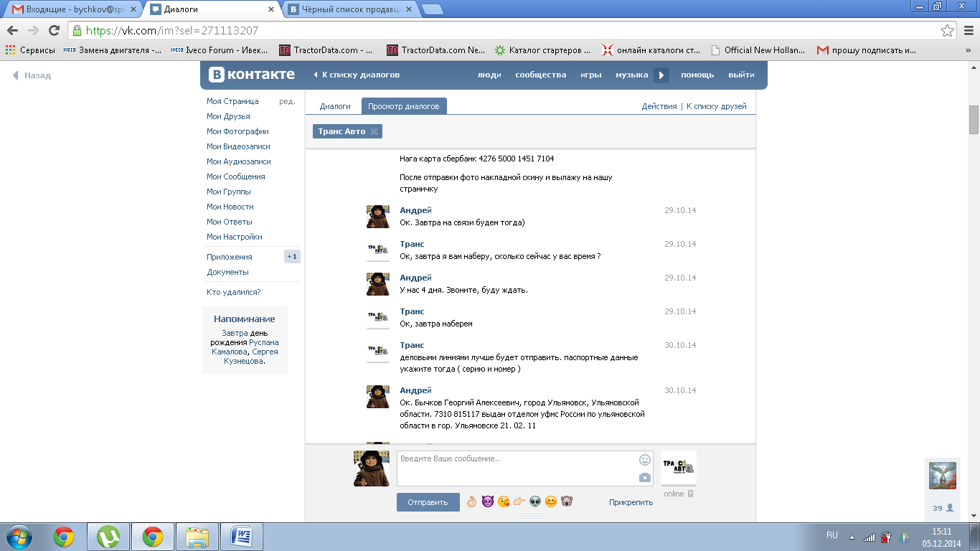Reload the page with refresh icon
The image size is (980, 551).
pyautogui.click(x=54, y=31)
